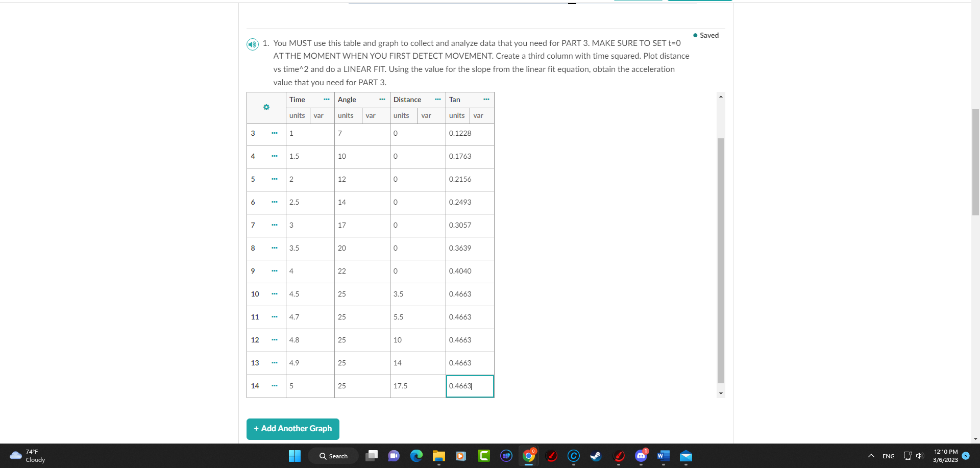
Task: Select Tan cell in row 14
Action: point(470,386)
